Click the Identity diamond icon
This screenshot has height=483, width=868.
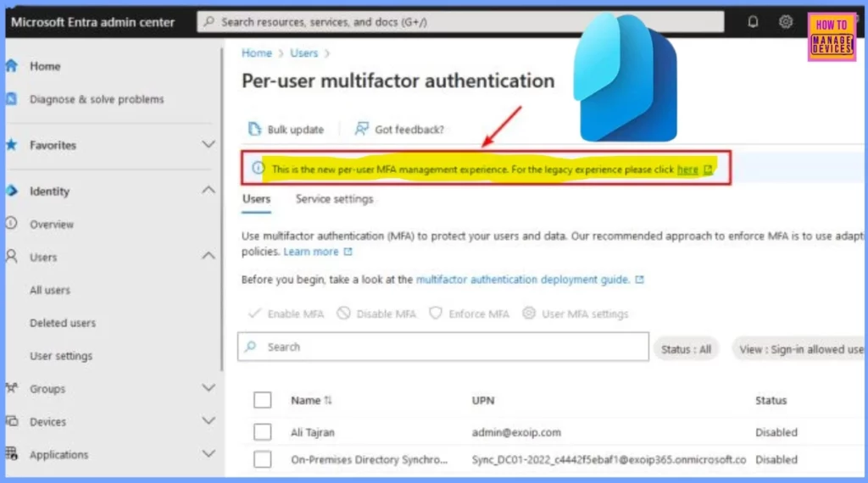[x=12, y=191]
